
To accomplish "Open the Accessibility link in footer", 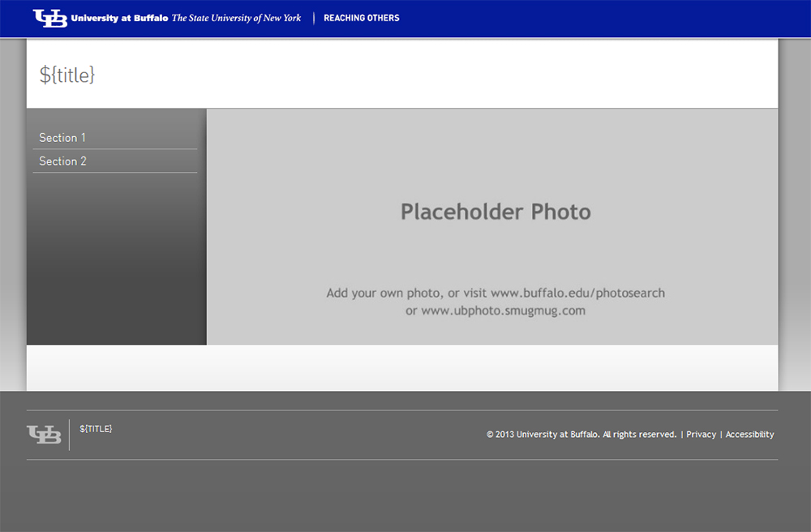I will point(749,435).
